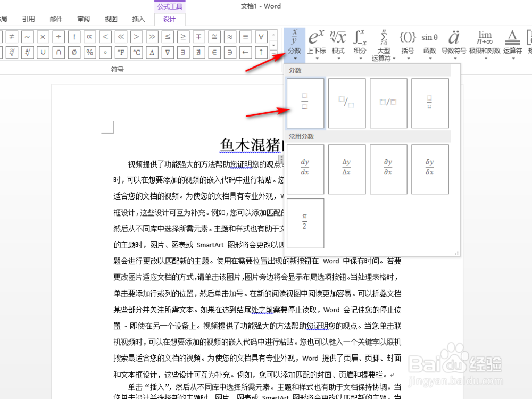Viewport: 532px width, 399px height.
Task: Insert the approximately-equal ≅ symbol
Action: [214, 37]
